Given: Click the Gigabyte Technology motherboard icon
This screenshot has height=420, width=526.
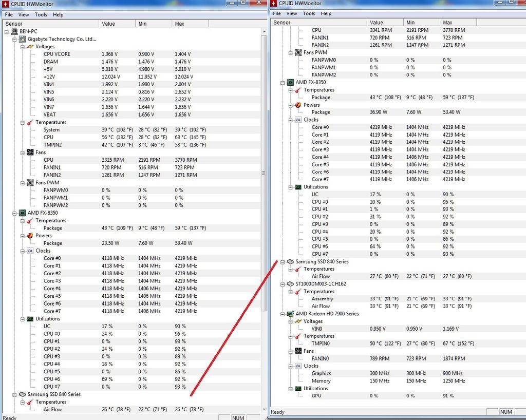Looking at the screenshot, I should click(x=22, y=39).
